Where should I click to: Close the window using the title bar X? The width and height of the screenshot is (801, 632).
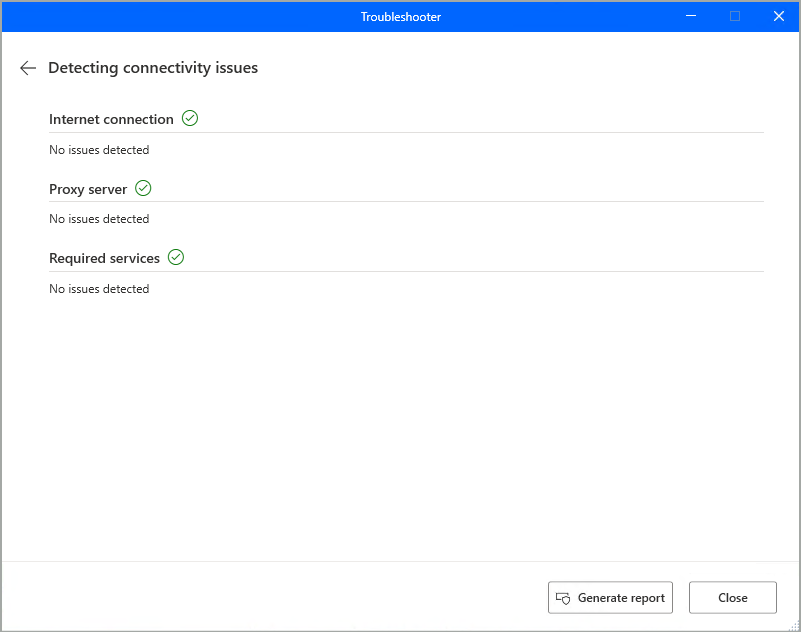click(779, 16)
